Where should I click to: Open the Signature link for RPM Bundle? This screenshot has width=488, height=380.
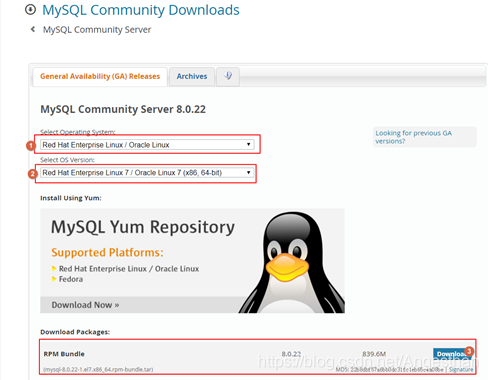pos(461,369)
